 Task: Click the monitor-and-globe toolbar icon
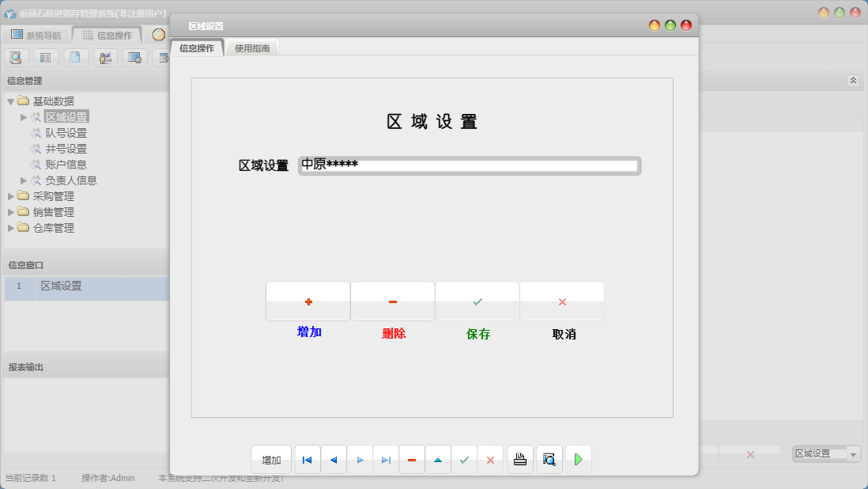tap(134, 58)
